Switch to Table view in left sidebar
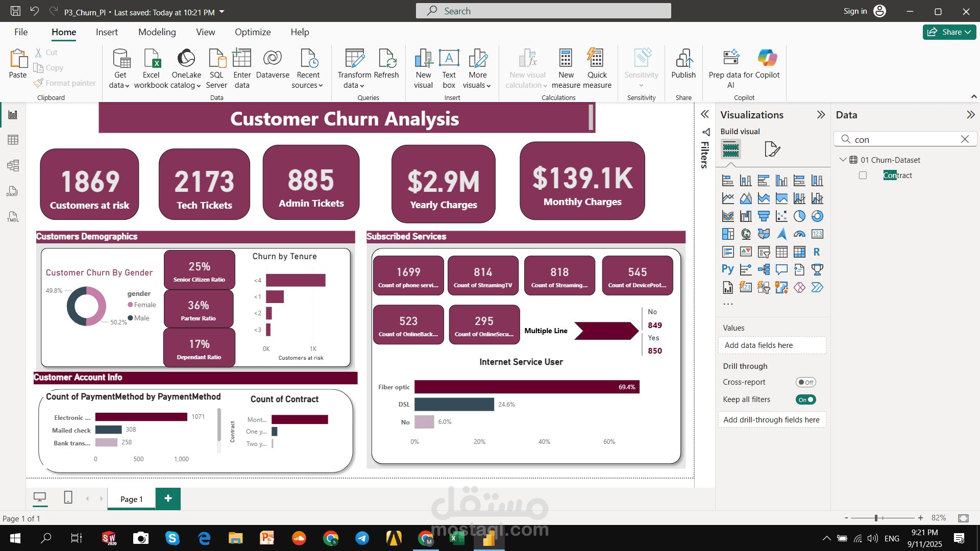This screenshot has height=551, width=980. (x=13, y=140)
